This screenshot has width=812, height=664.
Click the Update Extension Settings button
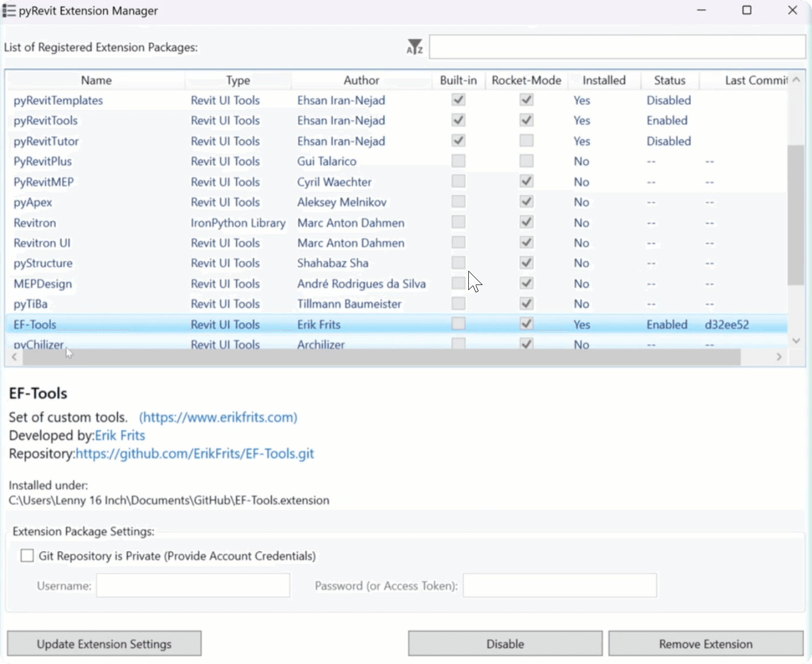coord(104,644)
